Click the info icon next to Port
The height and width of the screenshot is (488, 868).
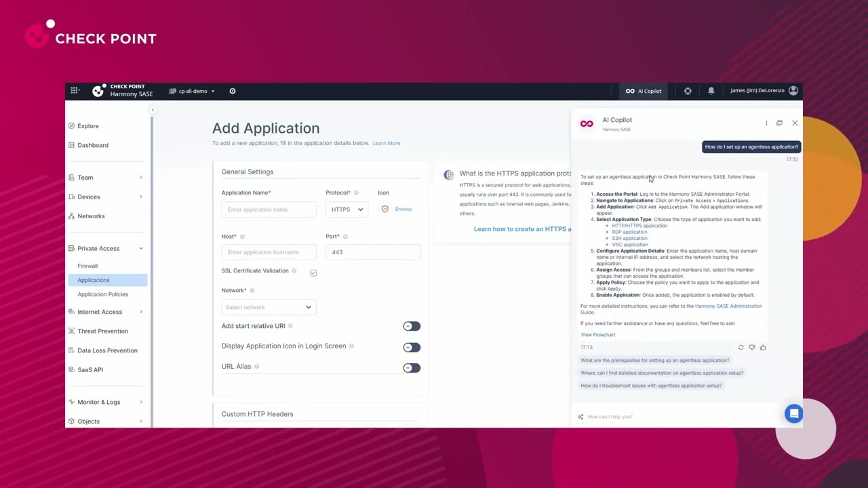click(x=345, y=237)
